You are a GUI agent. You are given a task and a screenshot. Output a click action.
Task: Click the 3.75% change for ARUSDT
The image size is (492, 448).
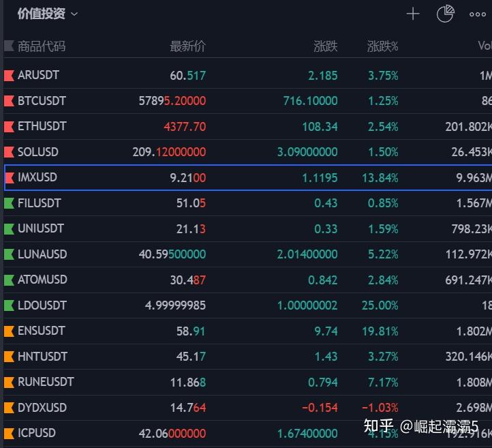point(383,75)
